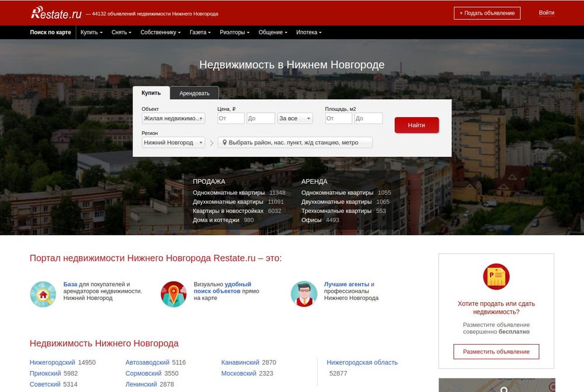Click the area От input field
584x392 pixels.
tap(338, 118)
